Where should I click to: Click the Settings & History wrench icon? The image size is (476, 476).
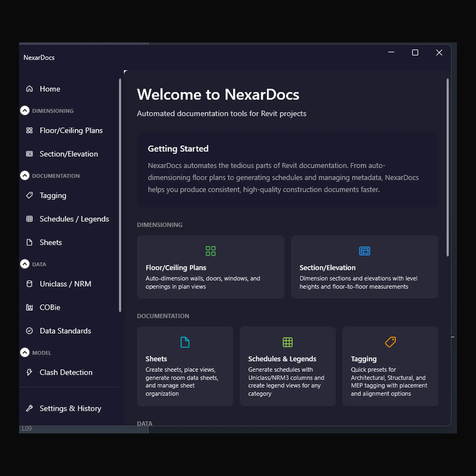29,408
